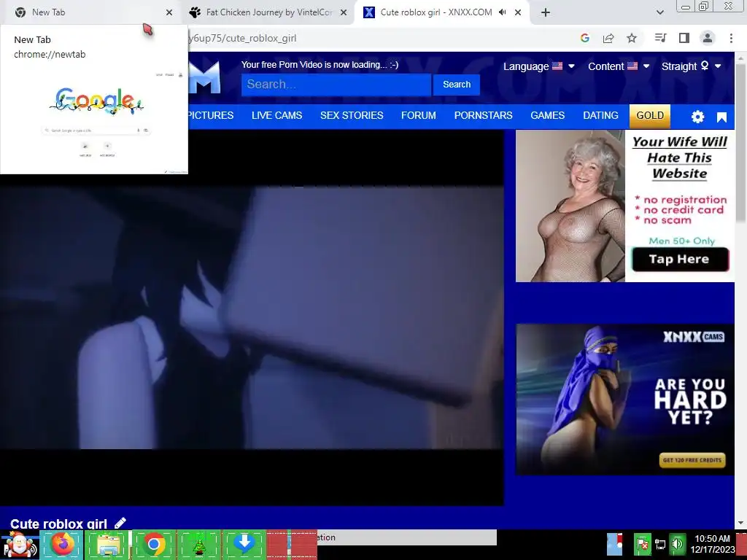Click the Chrome taskbar icon
This screenshot has height=560, width=747.
tap(153, 544)
